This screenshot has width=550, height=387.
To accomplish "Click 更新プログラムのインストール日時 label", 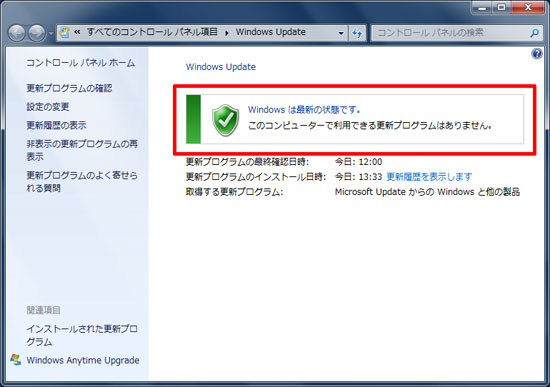I will pos(256,176).
